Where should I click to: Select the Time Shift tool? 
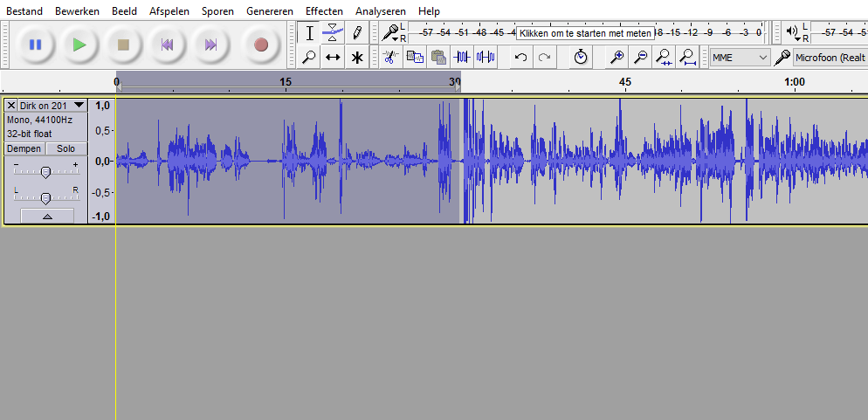pos(333,57)
